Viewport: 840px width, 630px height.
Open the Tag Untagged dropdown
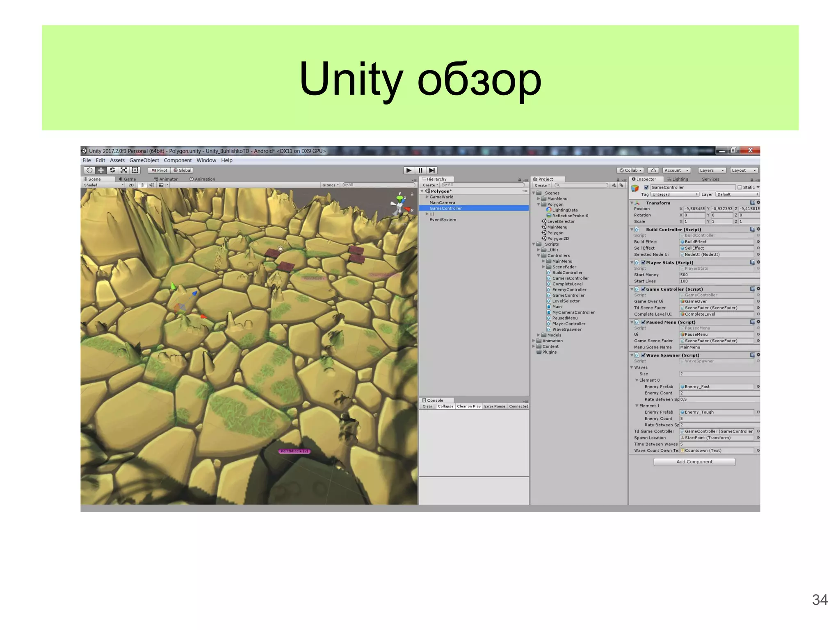coord(674,194)
